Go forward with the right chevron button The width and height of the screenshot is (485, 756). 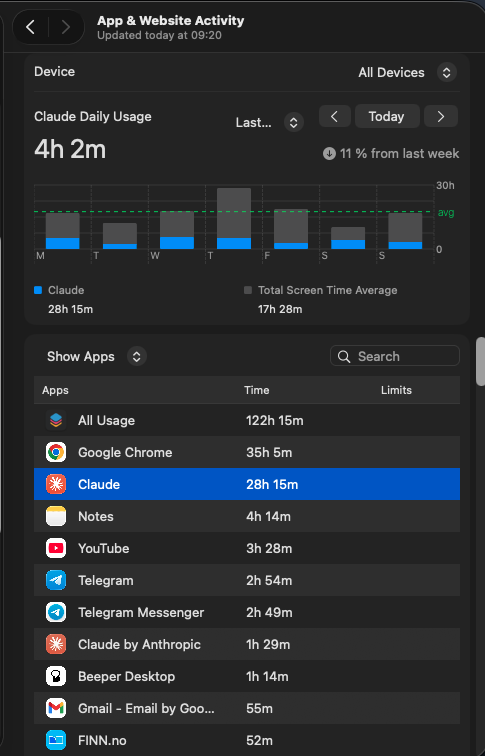tap(66, 27)
